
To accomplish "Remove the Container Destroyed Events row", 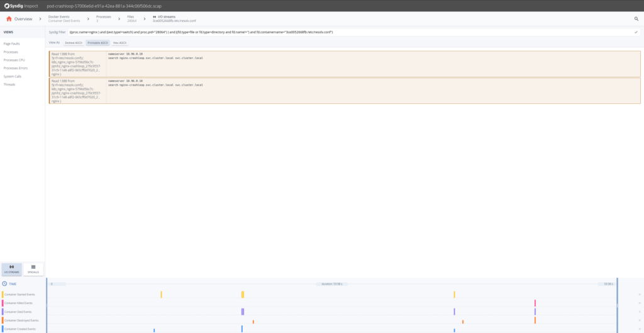I will 640,320.
